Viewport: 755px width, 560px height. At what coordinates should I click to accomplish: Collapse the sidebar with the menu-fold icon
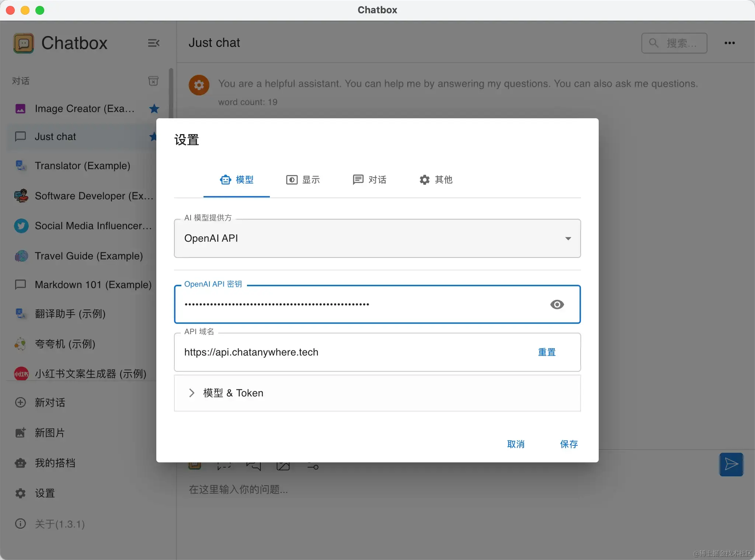pos(153,43)
